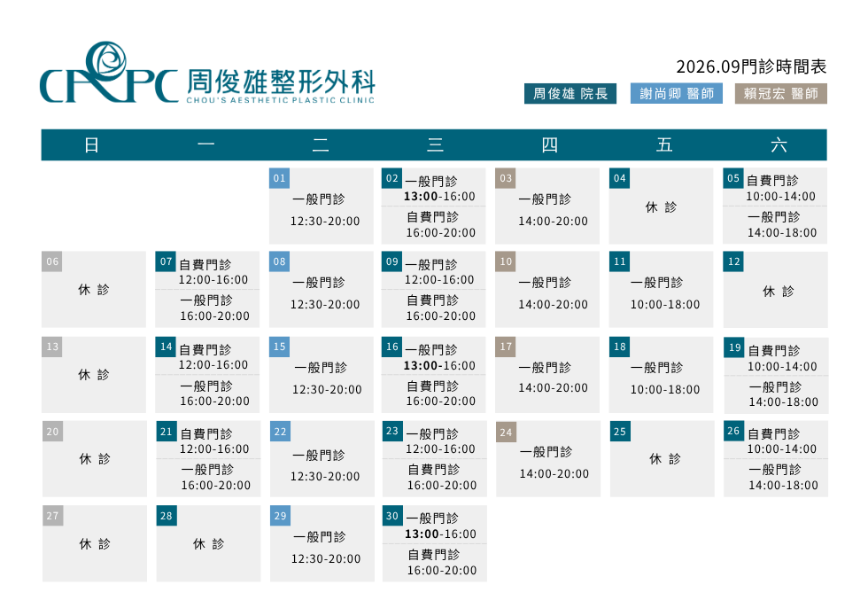Screen dimensions: 868x616
Task: Click the 2026.09門診時間表 title
Action: 751,66
